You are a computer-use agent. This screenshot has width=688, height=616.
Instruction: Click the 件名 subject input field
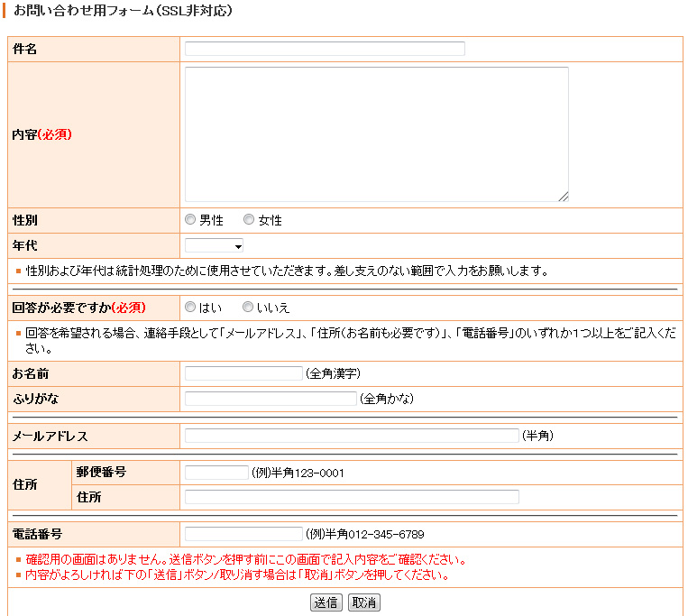(x=325, y=49)
